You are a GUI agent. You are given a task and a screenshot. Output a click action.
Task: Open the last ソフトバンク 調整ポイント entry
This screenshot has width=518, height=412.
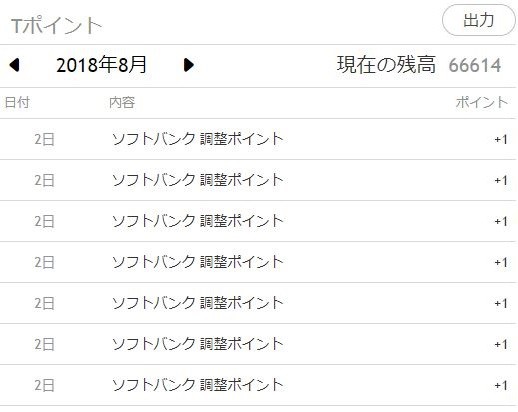click(258, 385)
